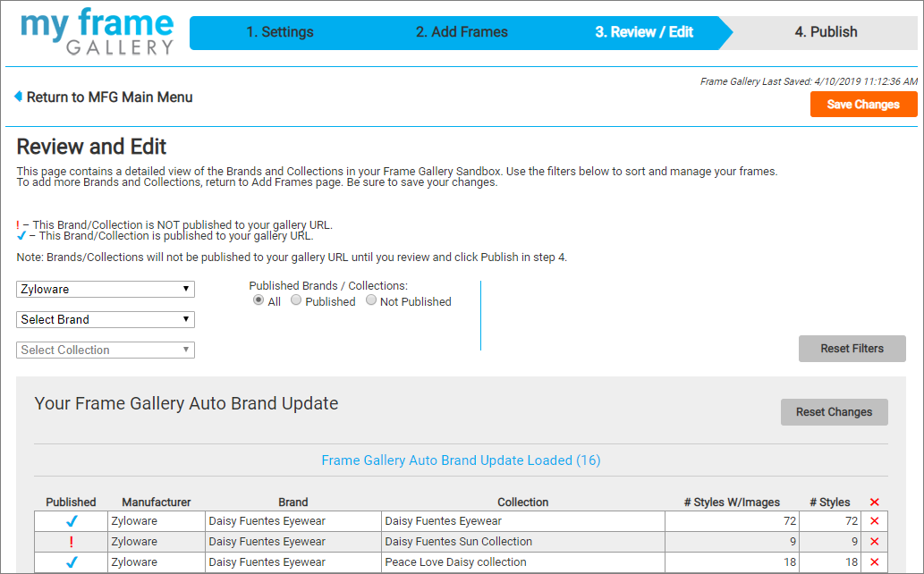Viewport: 924px width, 574px height.
Task: Remove the Daisy Fuentes Eyewear collection row
Action: [875, 521]
